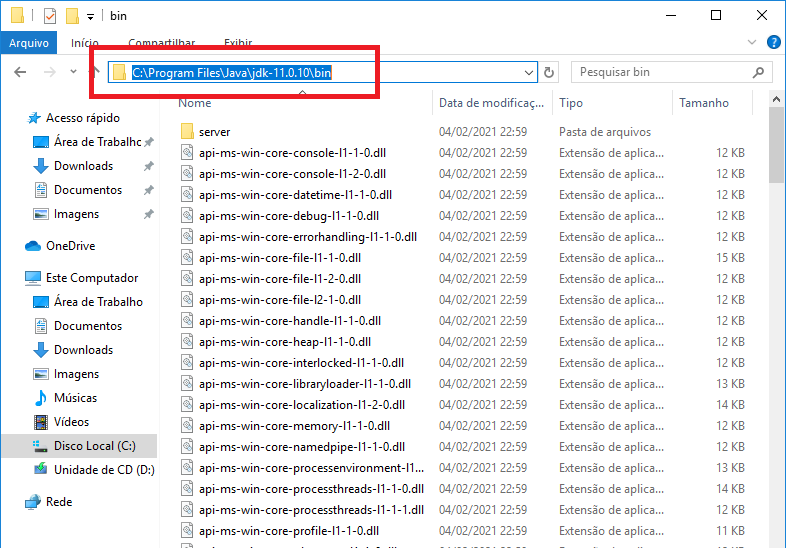Image resolution: width=786 pixels, height=548 pixels.
Task: Select file api-ms-win-core-interlocked-l1-1-0.dll
Action: tap(301, 363)
